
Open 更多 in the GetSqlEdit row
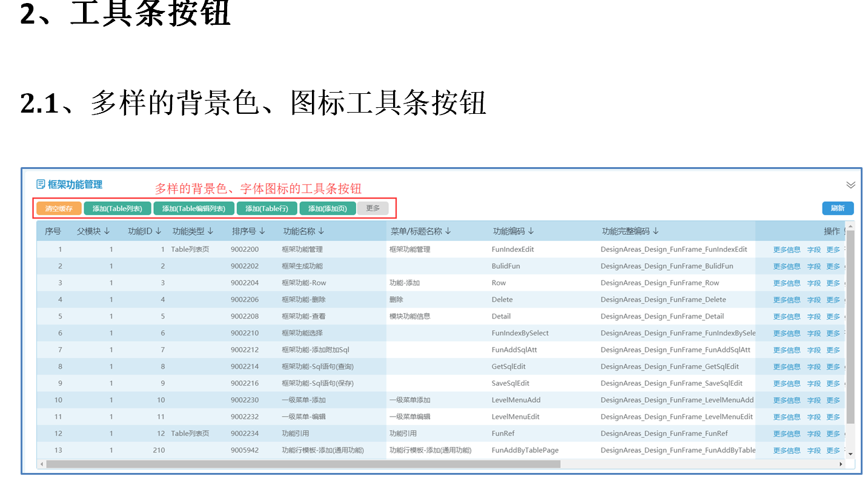(x=833, y=367)
